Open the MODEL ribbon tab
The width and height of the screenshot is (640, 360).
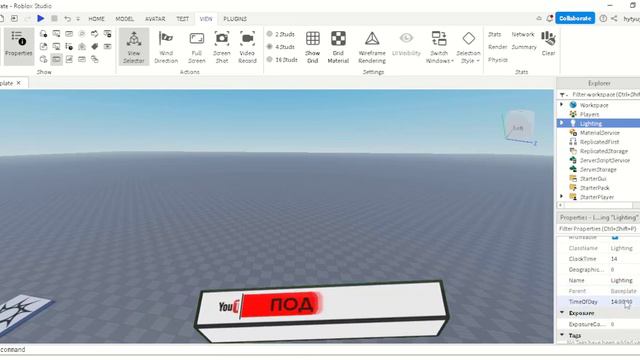pyautogui.click(x=124, y=19)
